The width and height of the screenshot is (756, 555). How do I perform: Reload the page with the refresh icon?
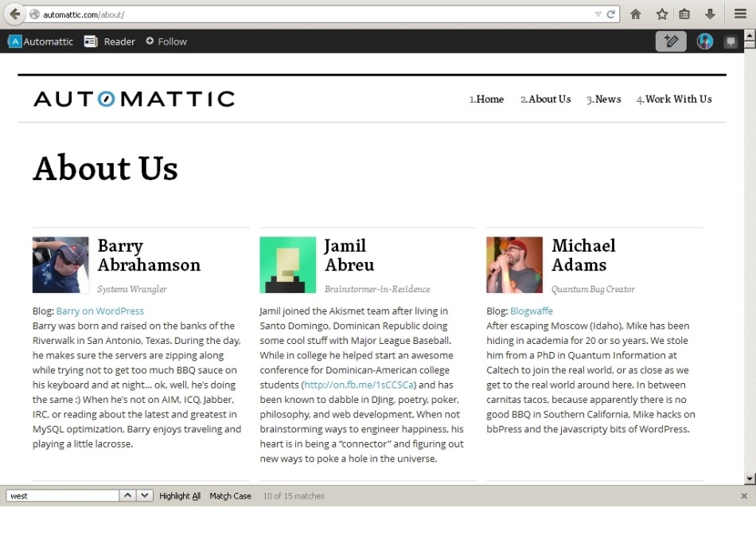[x=611, y=14]
